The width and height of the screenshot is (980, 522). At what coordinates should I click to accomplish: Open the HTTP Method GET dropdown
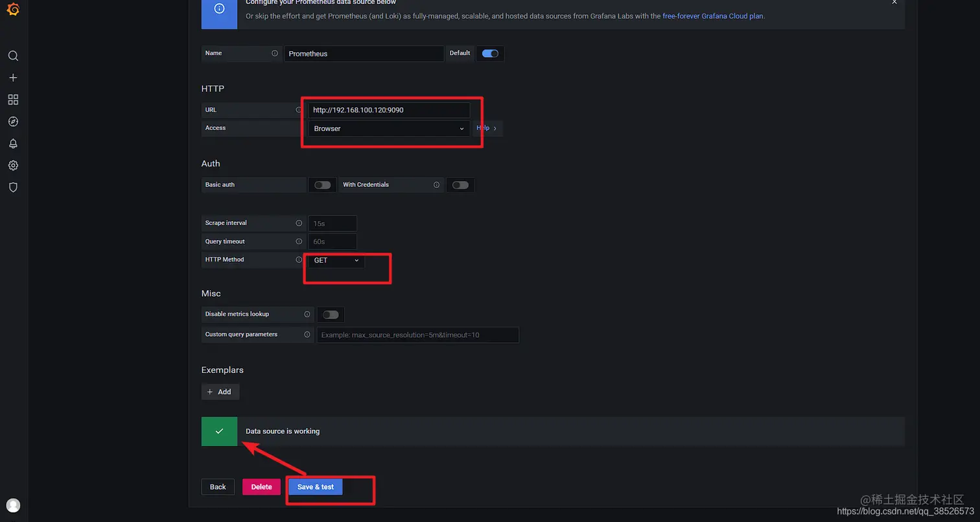(x=336, y=260)
